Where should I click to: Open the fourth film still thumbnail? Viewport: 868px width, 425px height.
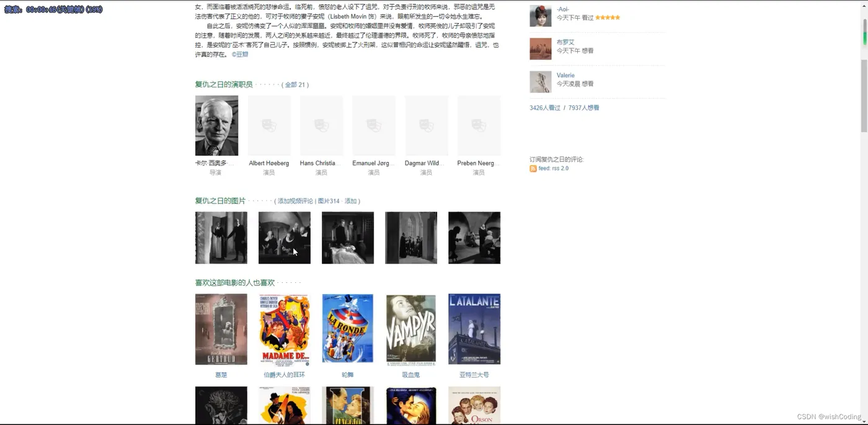[410, 238]
